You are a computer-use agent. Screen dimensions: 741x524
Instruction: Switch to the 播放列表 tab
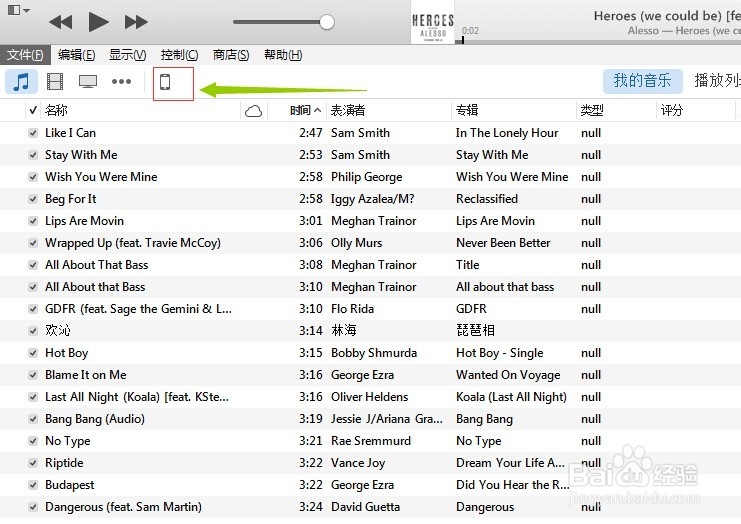point(717,81)
